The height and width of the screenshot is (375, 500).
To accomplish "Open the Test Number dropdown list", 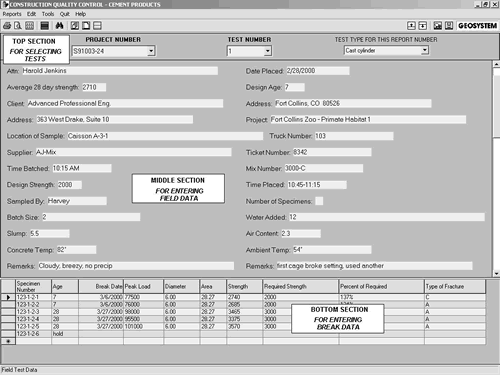I will 268,51.
